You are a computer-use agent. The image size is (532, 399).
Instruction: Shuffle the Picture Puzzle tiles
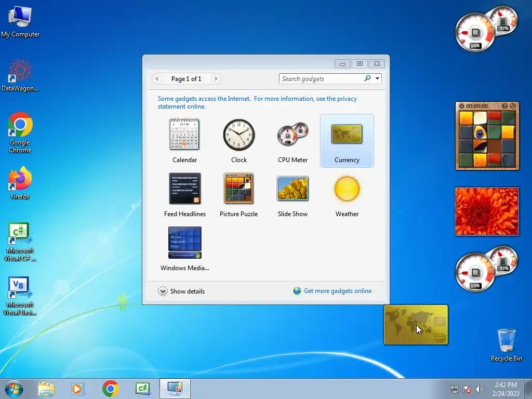tap(513, 106)
